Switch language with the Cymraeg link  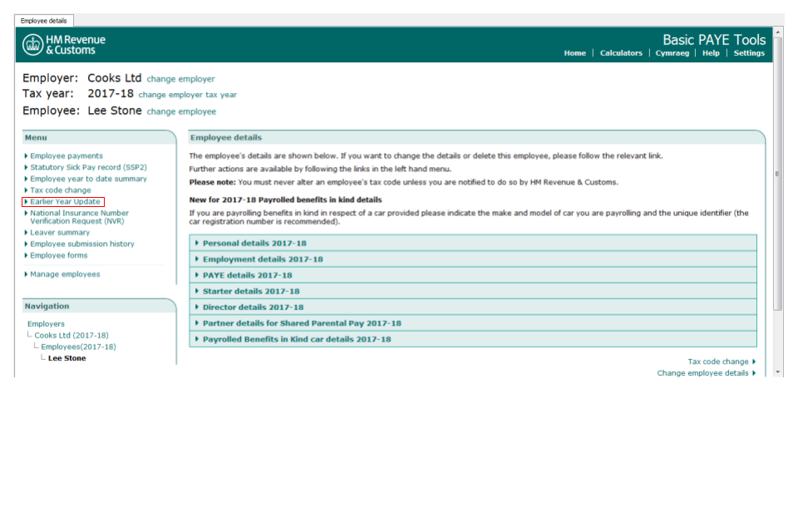[x=672, y=53]
